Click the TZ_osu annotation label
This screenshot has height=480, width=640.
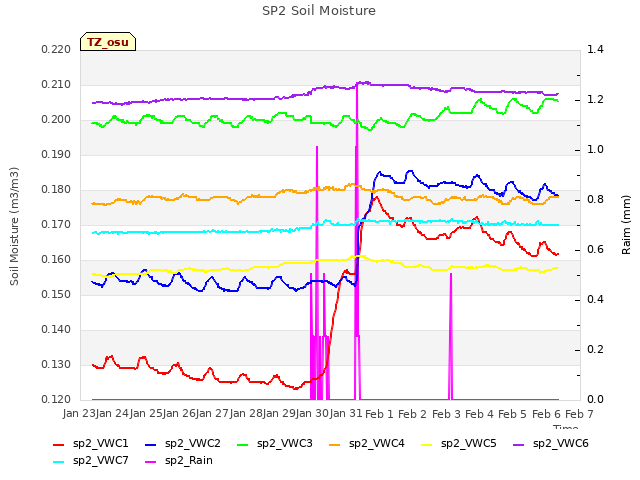tap(108, 42)
